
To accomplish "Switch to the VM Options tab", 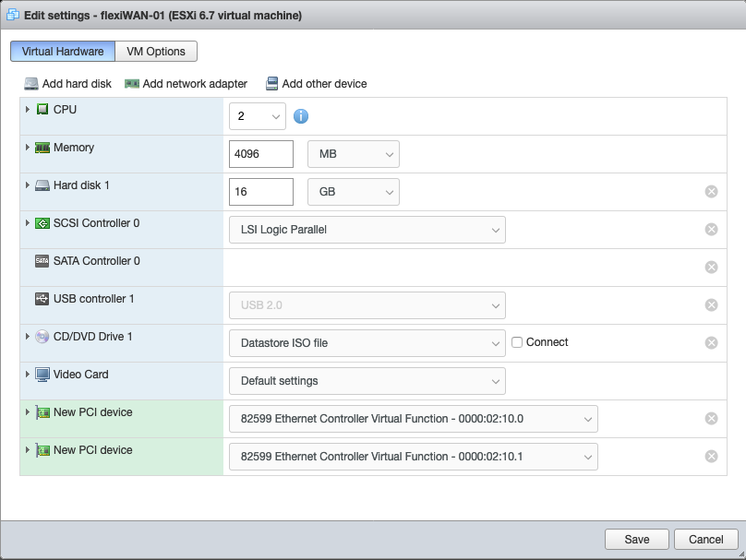I will (x=156, y=52).
